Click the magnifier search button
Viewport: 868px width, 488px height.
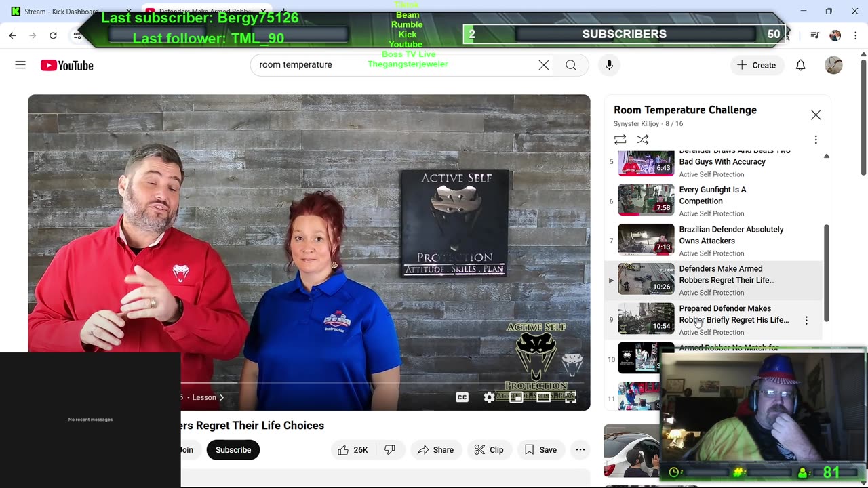point(571,65)
